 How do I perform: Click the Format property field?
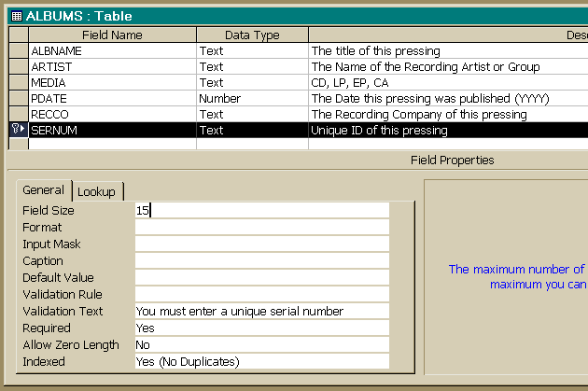[x=261, y=227]
